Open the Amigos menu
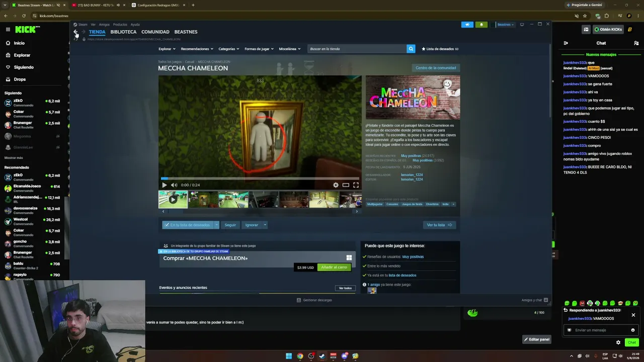 [x=104, y=24]
